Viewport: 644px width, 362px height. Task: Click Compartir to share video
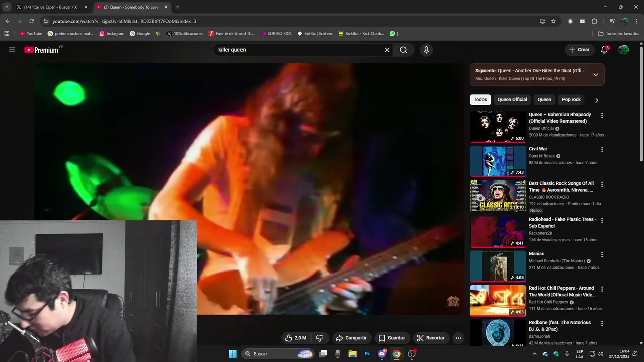point(351,338)
